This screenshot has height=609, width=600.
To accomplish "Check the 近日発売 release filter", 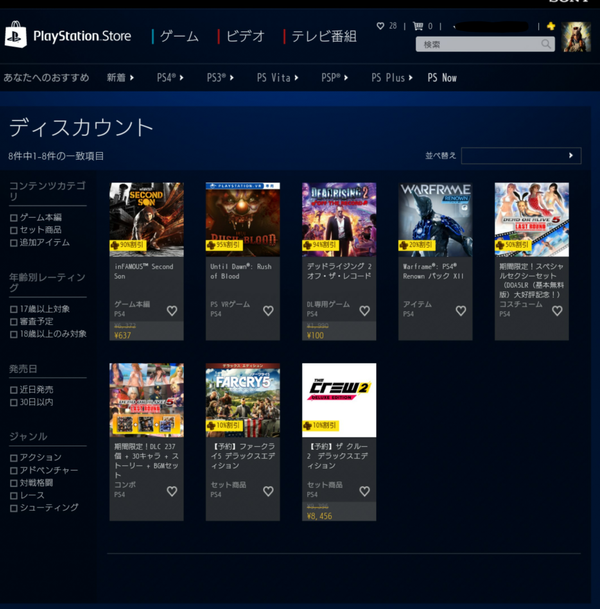I will coord(14,390).
